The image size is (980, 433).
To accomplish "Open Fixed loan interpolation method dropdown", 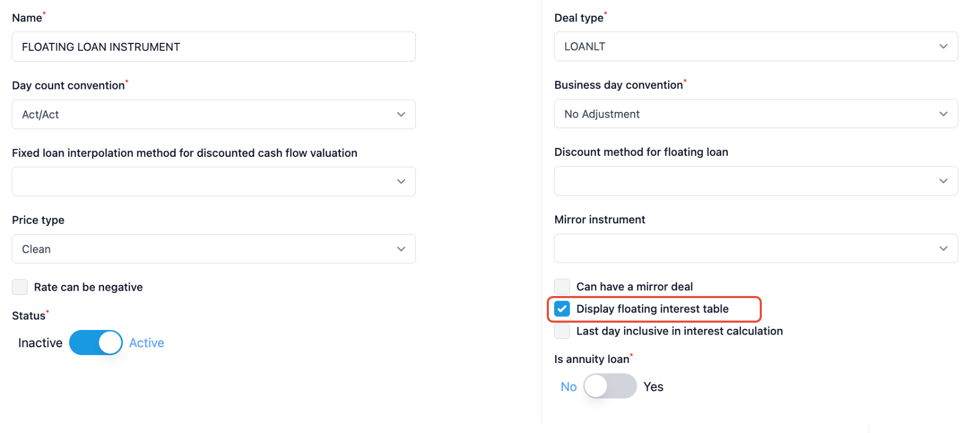I will 213,181.
